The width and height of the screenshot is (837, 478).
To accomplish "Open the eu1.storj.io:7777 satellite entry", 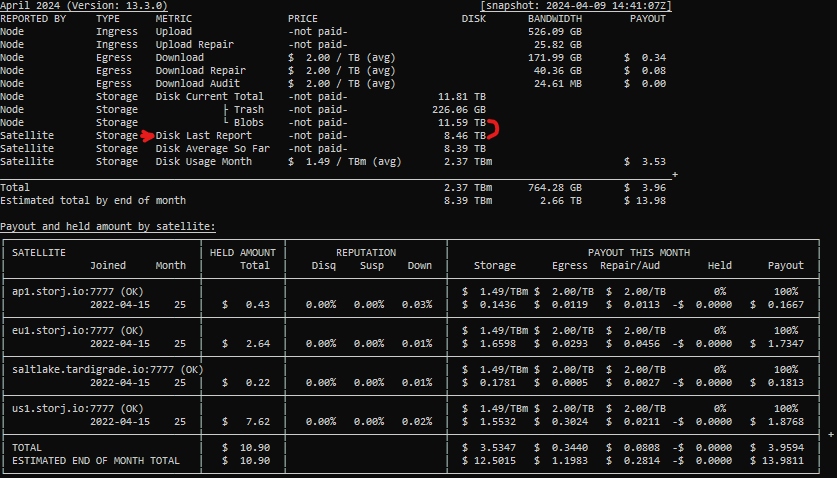I will coord(69,326).
